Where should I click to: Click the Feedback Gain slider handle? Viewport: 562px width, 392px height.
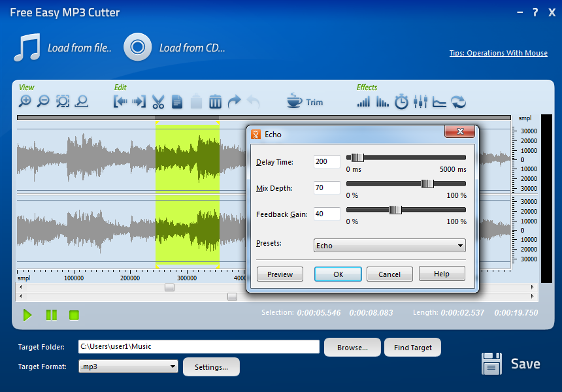point(395,210)
